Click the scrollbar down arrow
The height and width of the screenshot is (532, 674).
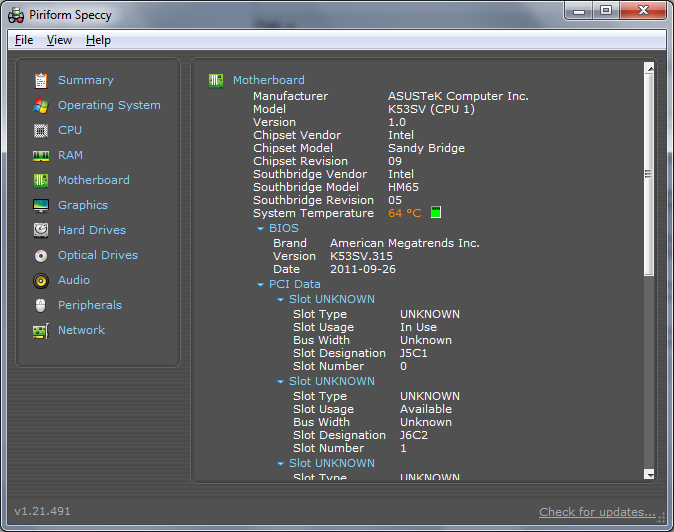649,474
